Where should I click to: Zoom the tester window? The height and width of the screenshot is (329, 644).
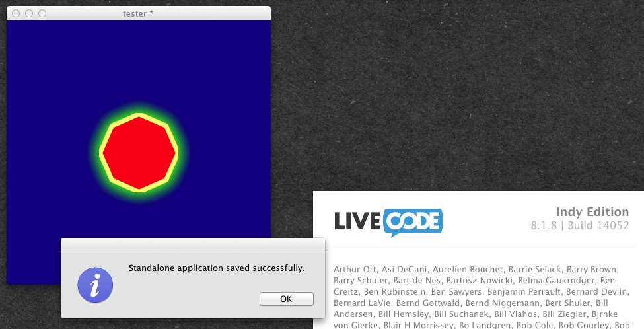coord(42,13)
